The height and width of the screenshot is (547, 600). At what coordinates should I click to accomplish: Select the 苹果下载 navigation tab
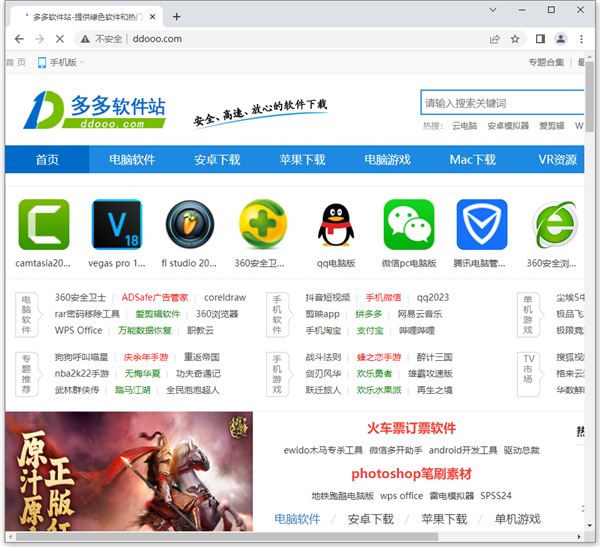pos(302,159)
